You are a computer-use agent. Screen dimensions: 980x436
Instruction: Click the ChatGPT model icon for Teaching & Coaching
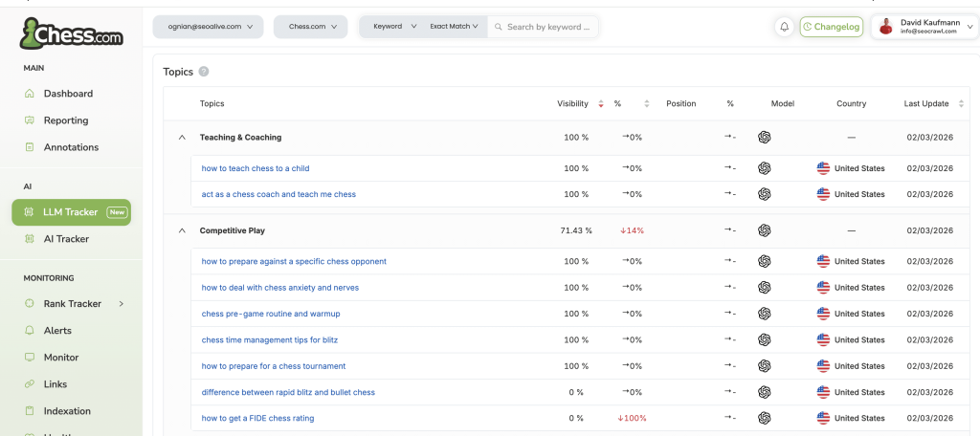[x=764, y=137]
